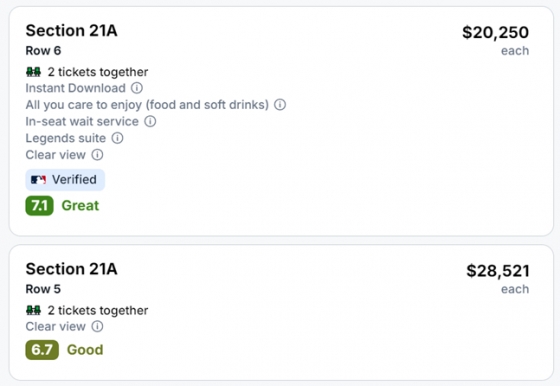This screenshot has width=560, height=386.
Task: Select the Verified badge
Action: coord(65,180)
